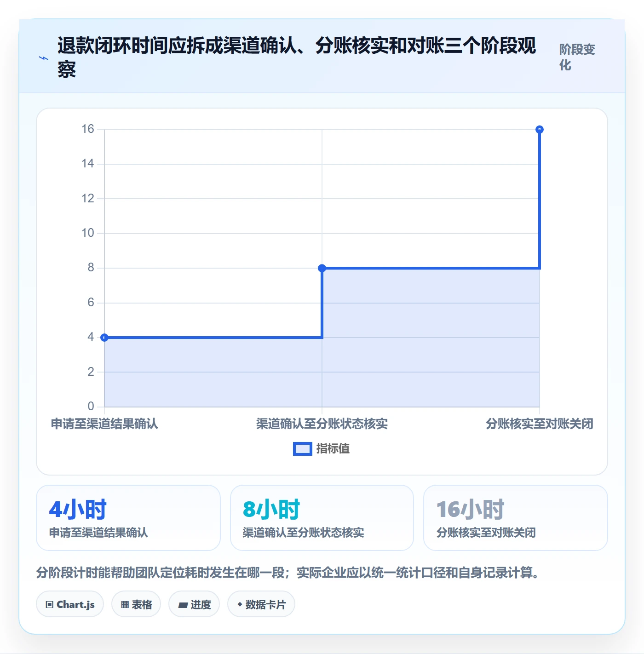Click the Chart.js tag chip
644x654 pixels.
pos(70,604)
